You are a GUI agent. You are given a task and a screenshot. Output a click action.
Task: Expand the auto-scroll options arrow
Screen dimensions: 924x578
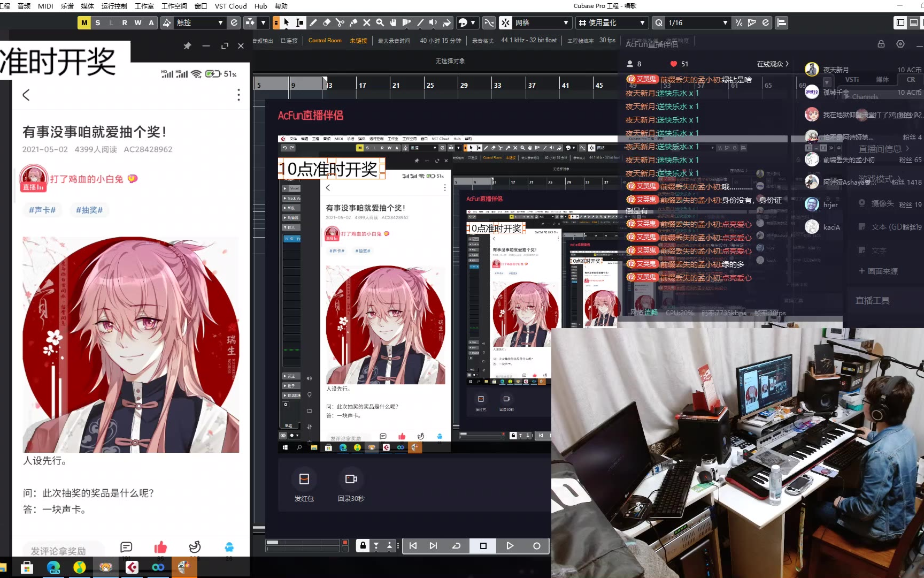(263, 22)
